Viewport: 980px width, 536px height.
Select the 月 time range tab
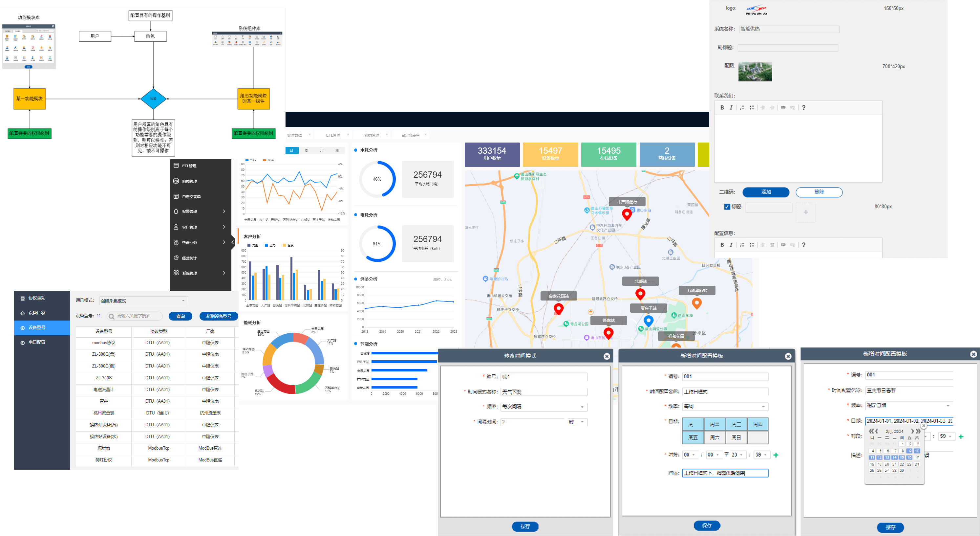click(x=322, y=150)
